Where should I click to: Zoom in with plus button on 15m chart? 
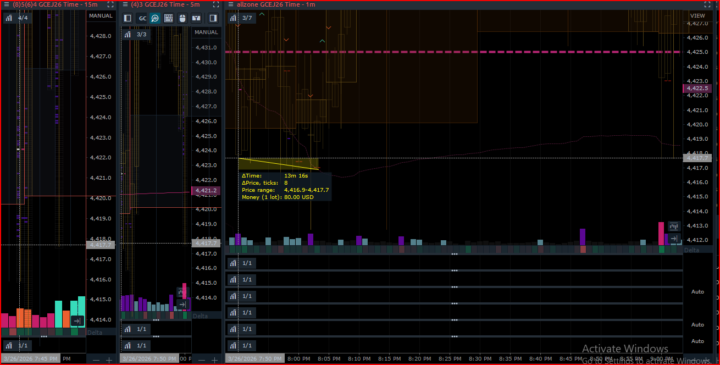coord(109,360)
